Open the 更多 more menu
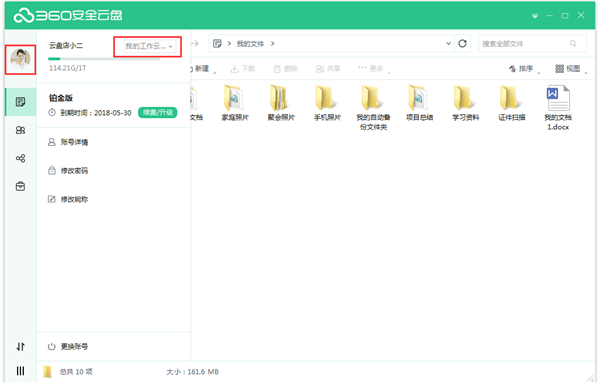The width and height of the screenshot is (600, 383). click(373, 68)
